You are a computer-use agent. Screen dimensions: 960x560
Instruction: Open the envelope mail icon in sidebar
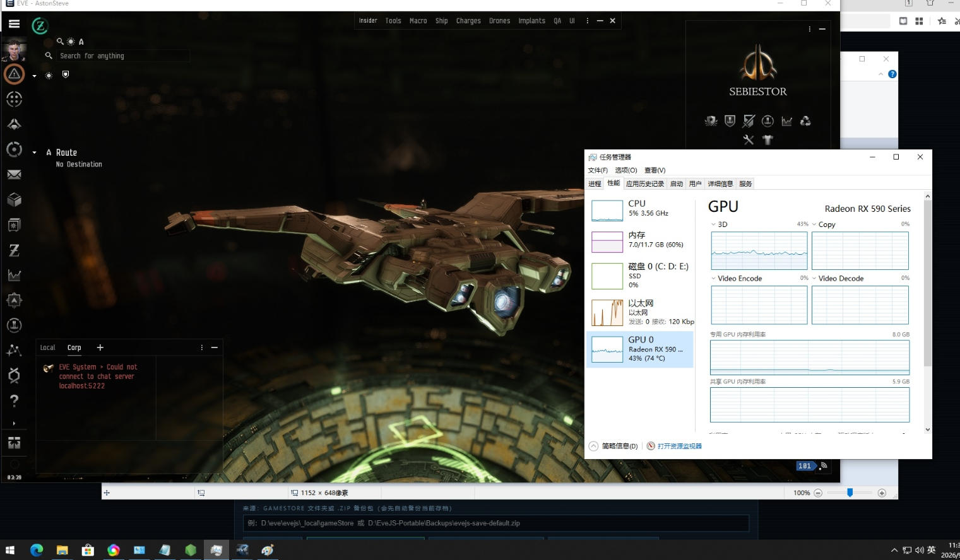[14, 175]
